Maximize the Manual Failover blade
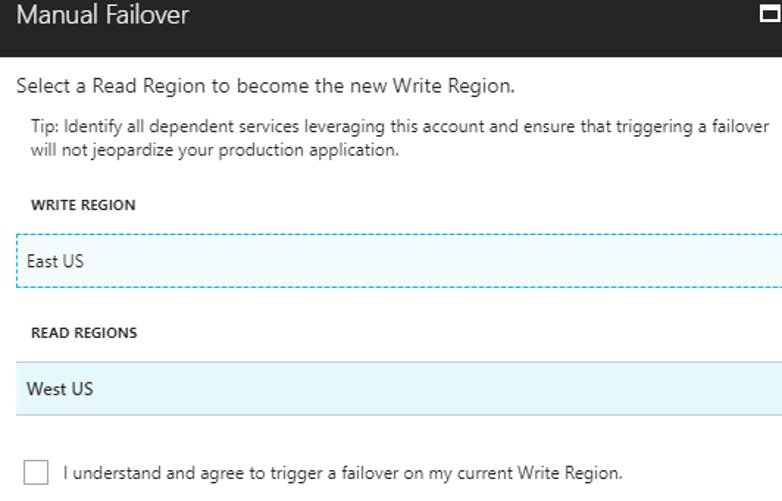The height and width of the screenshot is (501, 782). 771,13
